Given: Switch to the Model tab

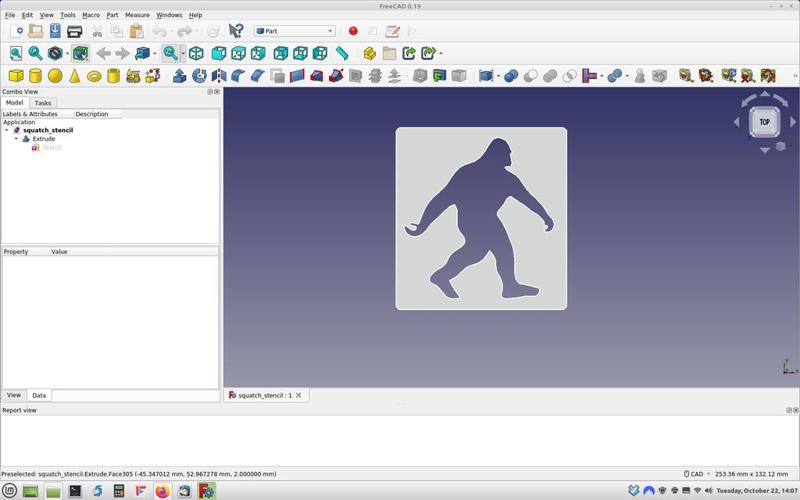Looking at the screenshot, I should tap(14, 103).
